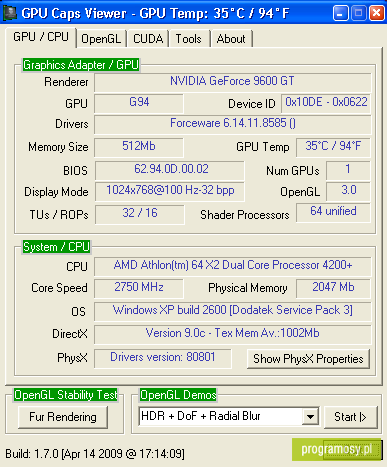Screen dimensions: 387x467
Task: Click the DirectX field Version 9.0c
Action: 232,334
